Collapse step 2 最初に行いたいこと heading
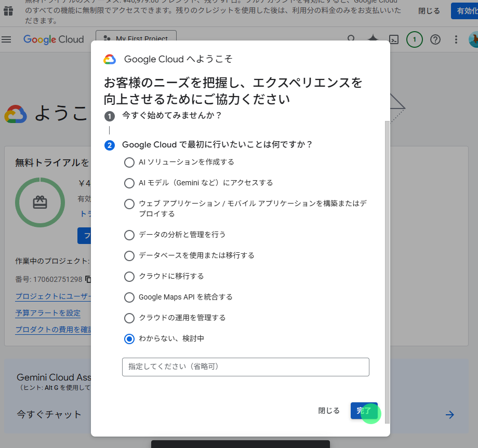Viewport: 478px width, 448px height. (x=217, y=145)
